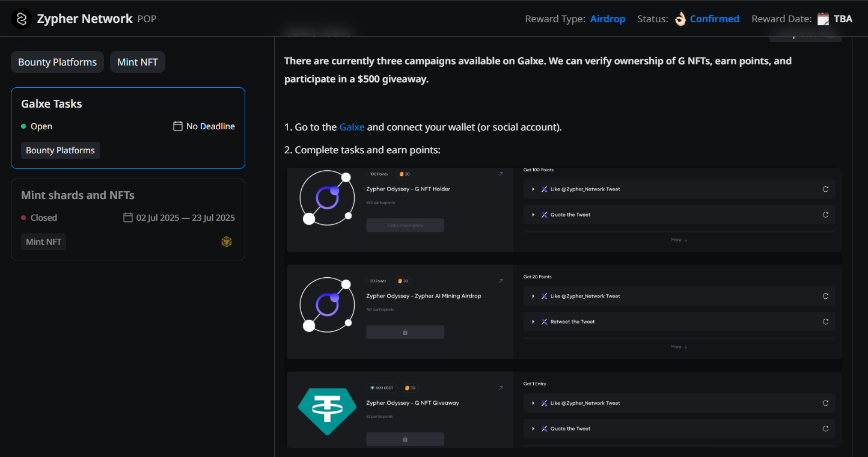Refresh Quote the Tweet under Get 1 Entry
Viewport: 868px width, 457px height.
tap(825, 429)
